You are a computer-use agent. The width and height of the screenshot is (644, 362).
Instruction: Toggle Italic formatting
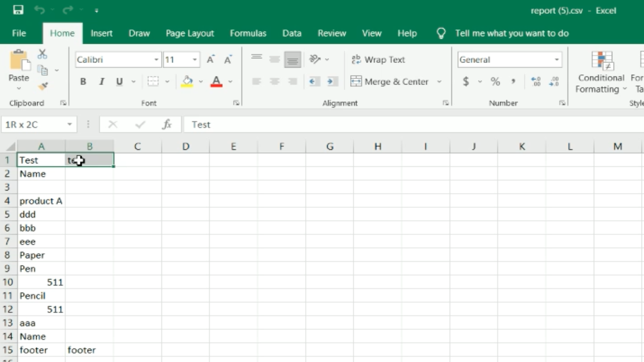pyautogui.click(x=101, y=81)
